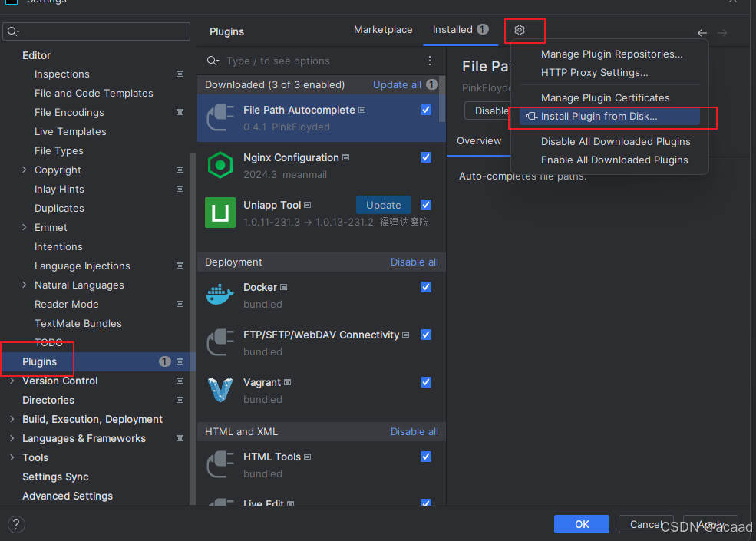
Task: Focus the settings search input field
Action: point(97,31)
